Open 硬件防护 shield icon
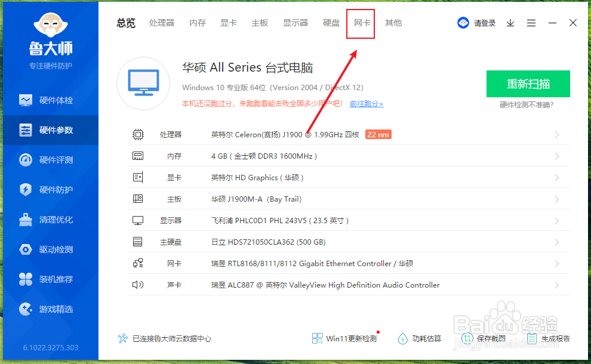Viewport: 591px width, 364px height. click(x=26, y=190)
